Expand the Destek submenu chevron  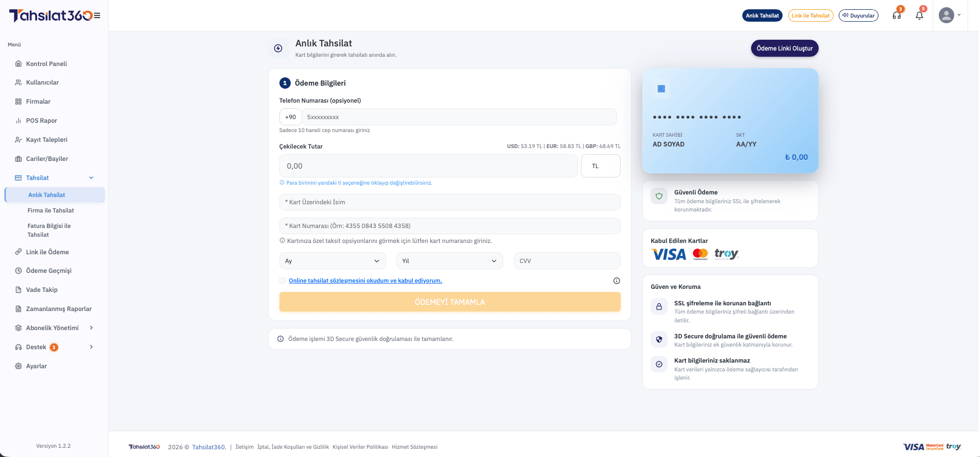pos(91,347)
